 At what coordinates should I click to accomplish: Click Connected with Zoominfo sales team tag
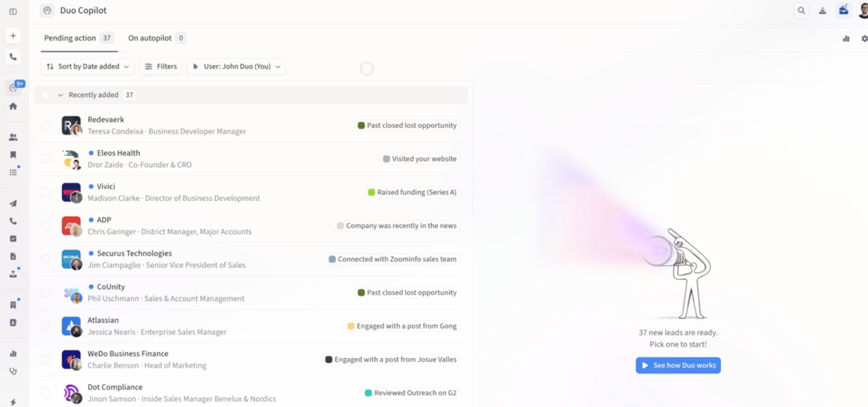coord(392,259)
